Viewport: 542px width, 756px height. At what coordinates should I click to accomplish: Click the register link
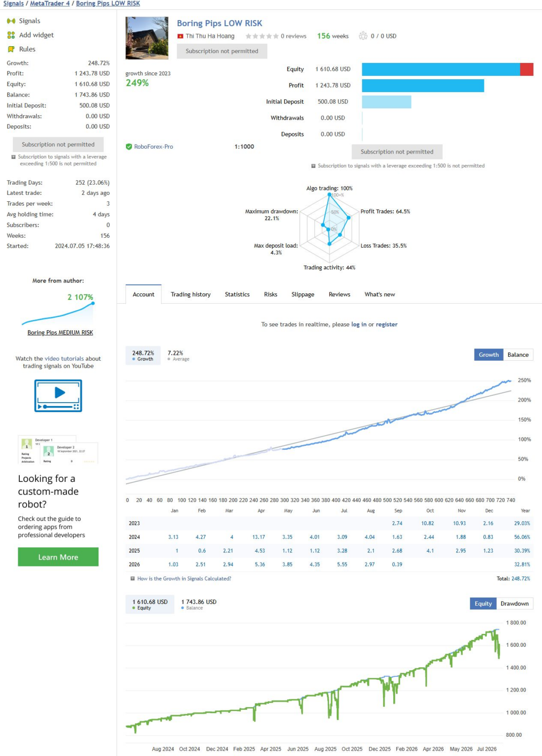coord(386,324)
